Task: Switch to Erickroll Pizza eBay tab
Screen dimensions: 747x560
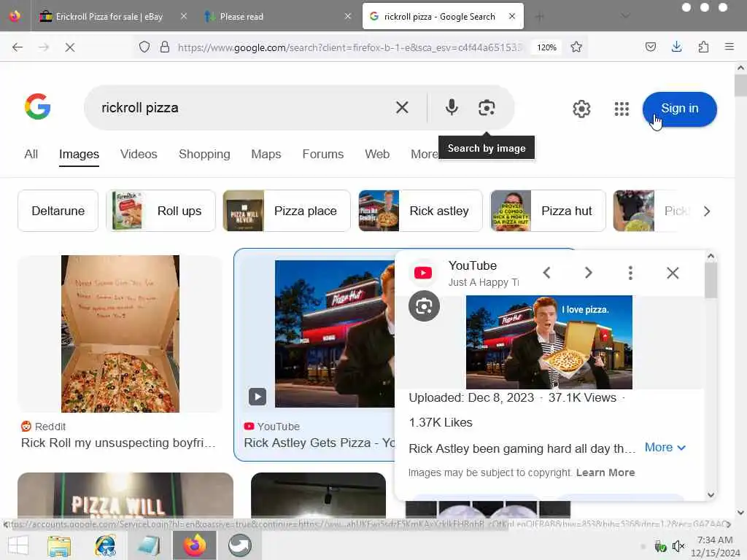Action: coord(109,17)
